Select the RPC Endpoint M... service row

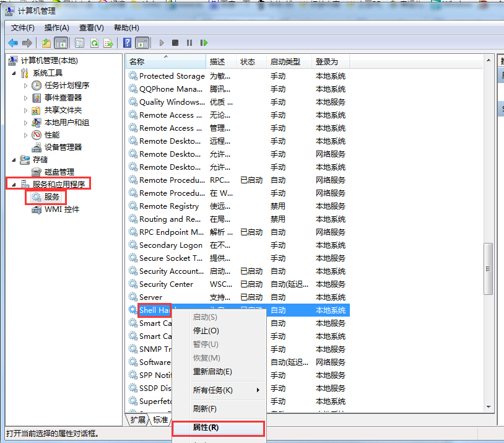pos(238,232)
